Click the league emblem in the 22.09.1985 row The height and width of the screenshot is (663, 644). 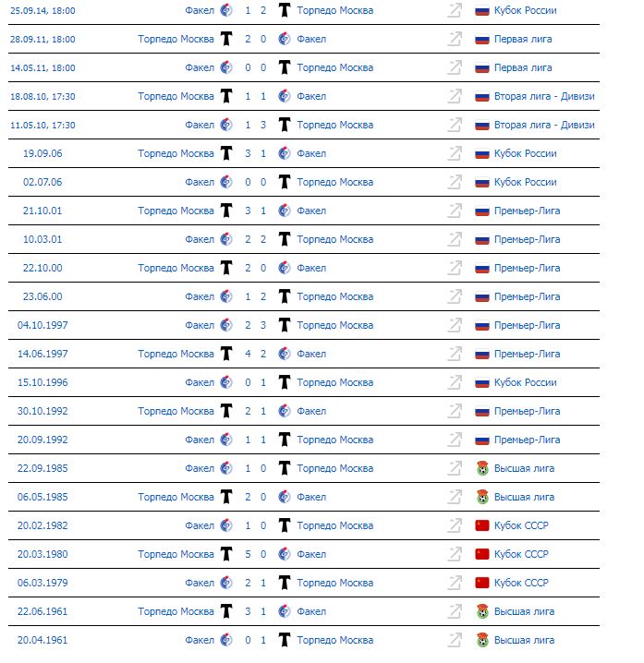481,468
